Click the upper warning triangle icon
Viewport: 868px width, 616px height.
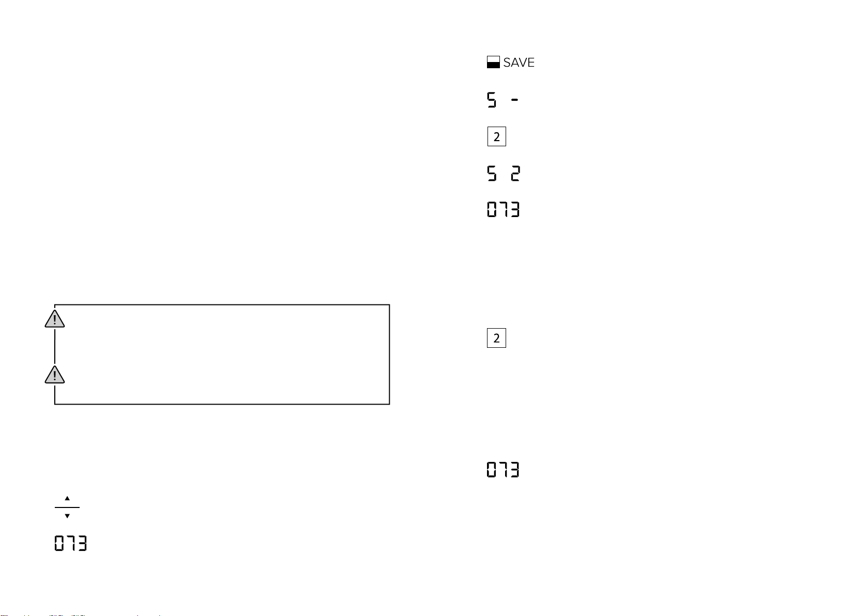(x=55, y=319)
